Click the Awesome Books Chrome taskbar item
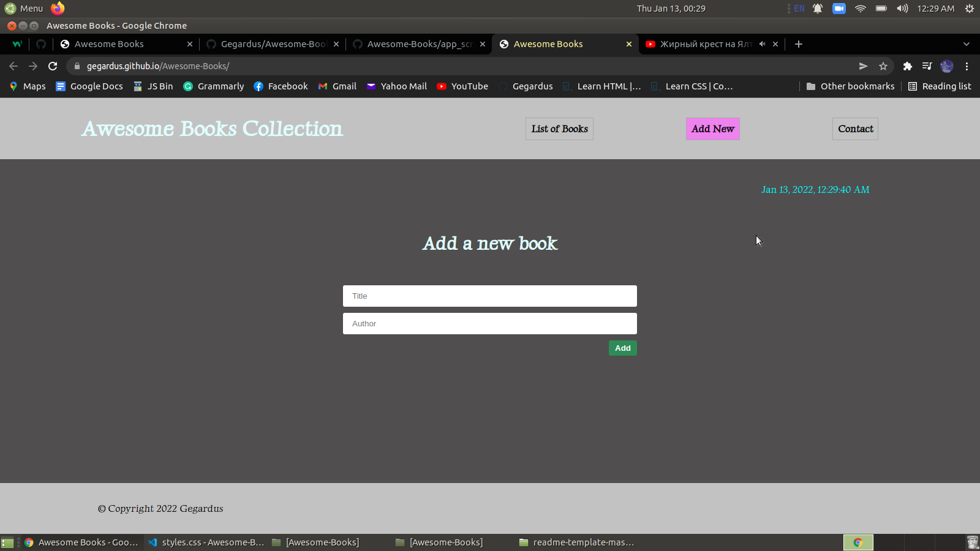The width and height of the screenshot is (980, 551). coord(82,542)
